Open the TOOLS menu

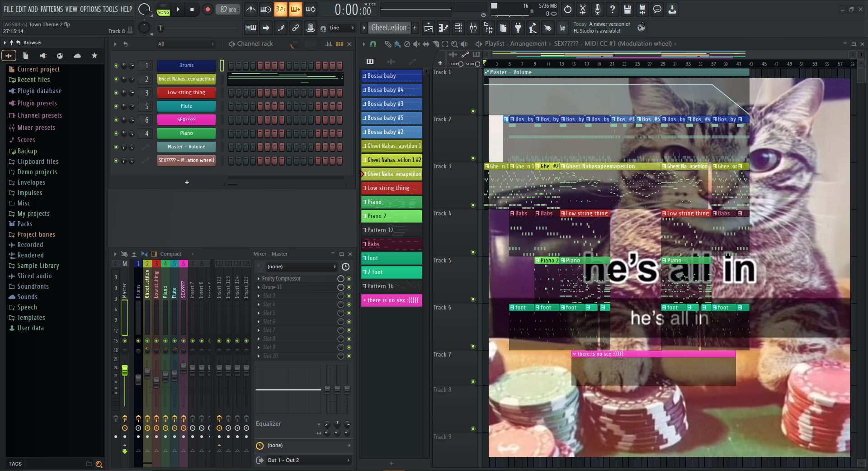(x=110, y=9)
